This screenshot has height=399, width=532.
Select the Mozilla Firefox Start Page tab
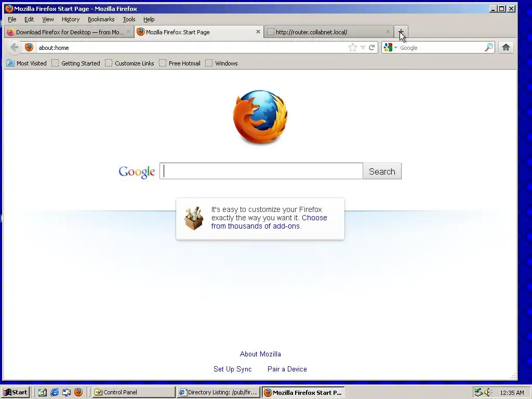click(x=199, y=32)
